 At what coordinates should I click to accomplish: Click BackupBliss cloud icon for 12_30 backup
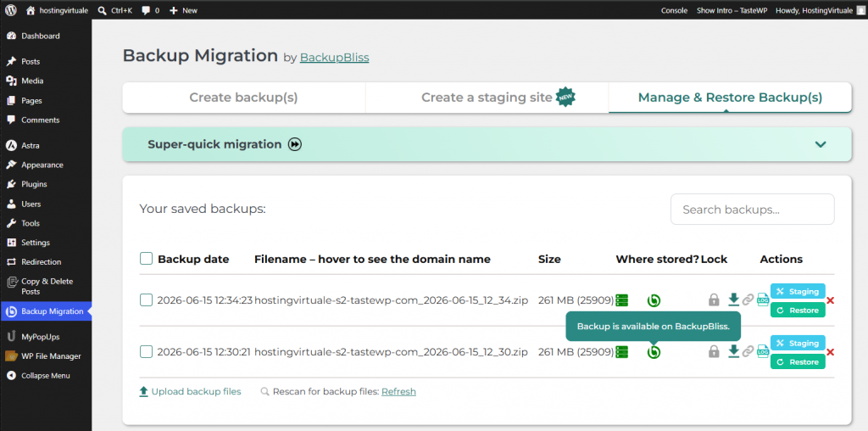tap(654, 352)
